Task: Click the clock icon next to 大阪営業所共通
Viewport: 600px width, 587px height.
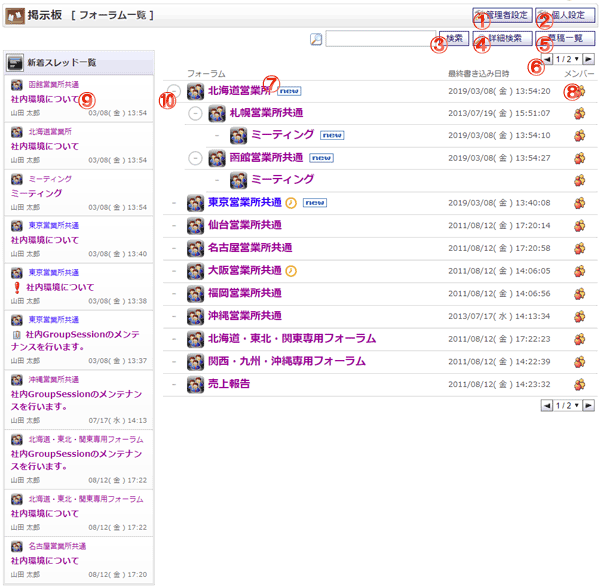Action: [x=291, y=271]
